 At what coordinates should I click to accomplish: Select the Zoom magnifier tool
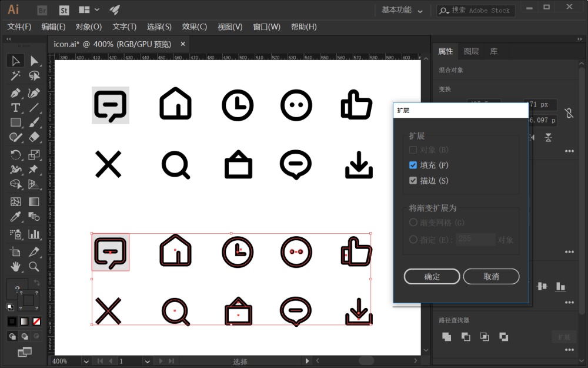click(x=34, y=266)
